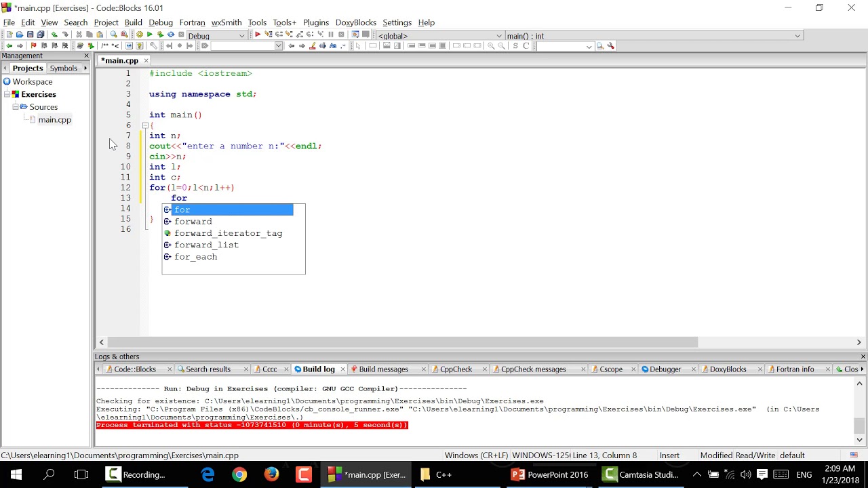Open Google Chrome from the taskbar
This screenshot has height=488, width=868.
point(239,474)
